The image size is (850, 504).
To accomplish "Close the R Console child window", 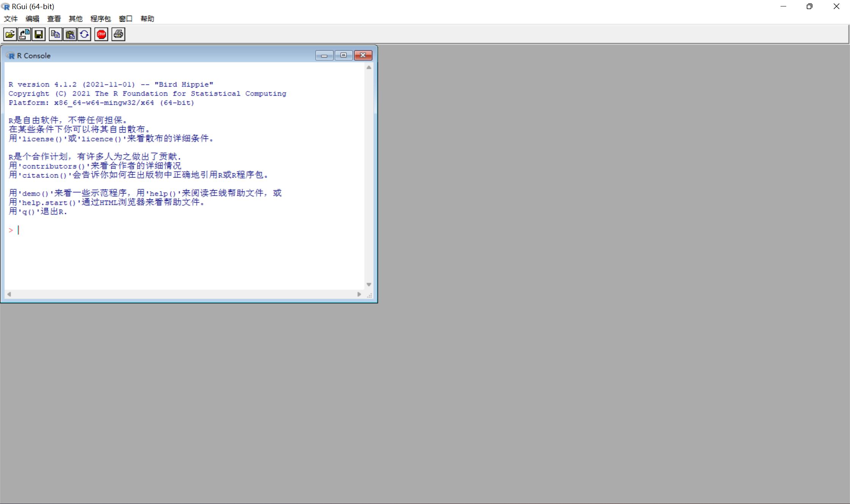I will [363, 55].
